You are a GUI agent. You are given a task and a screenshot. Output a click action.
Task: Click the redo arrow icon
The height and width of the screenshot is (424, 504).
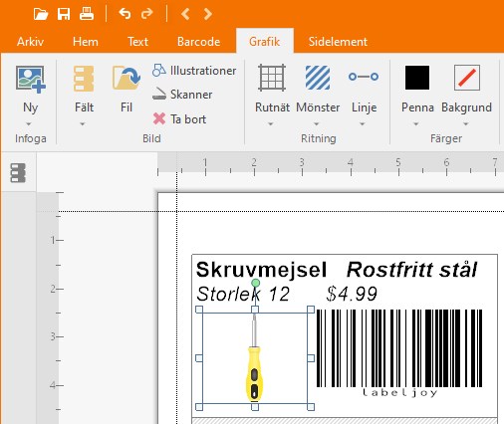coord(147,14)
